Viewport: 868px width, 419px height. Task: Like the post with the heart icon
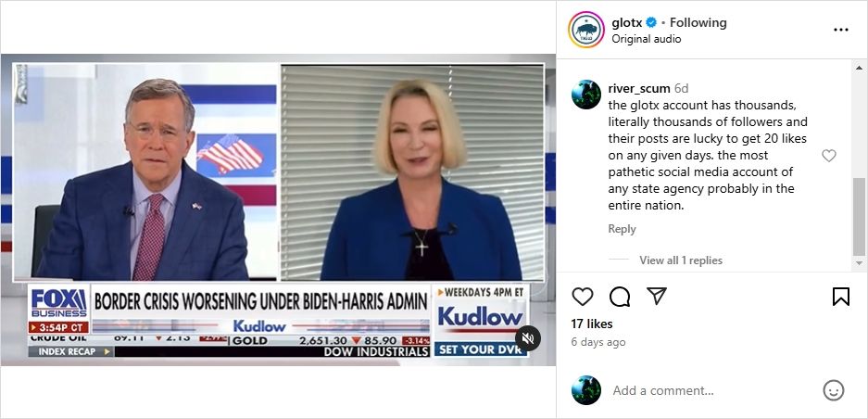[x=583, y=297]
